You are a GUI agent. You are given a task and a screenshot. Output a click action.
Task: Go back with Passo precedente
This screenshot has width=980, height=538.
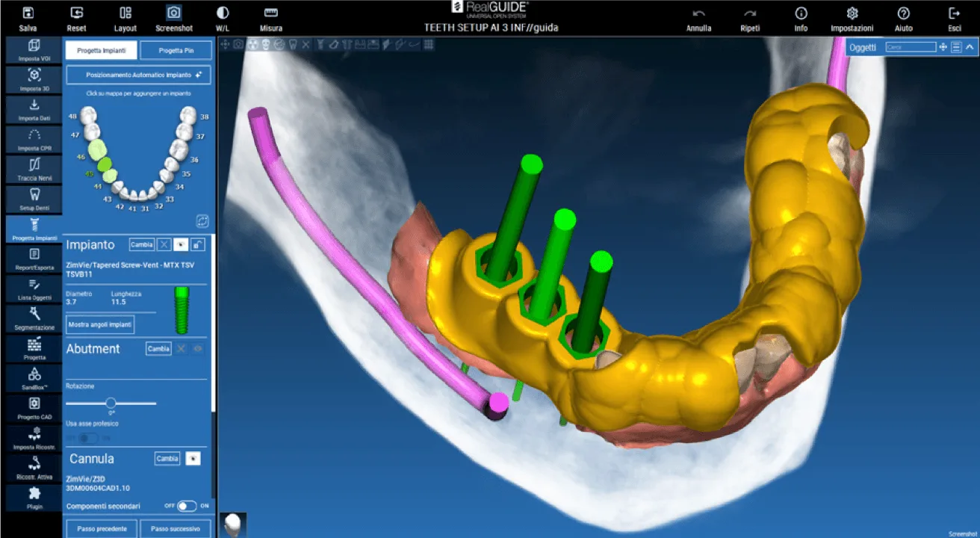[101, 528]
